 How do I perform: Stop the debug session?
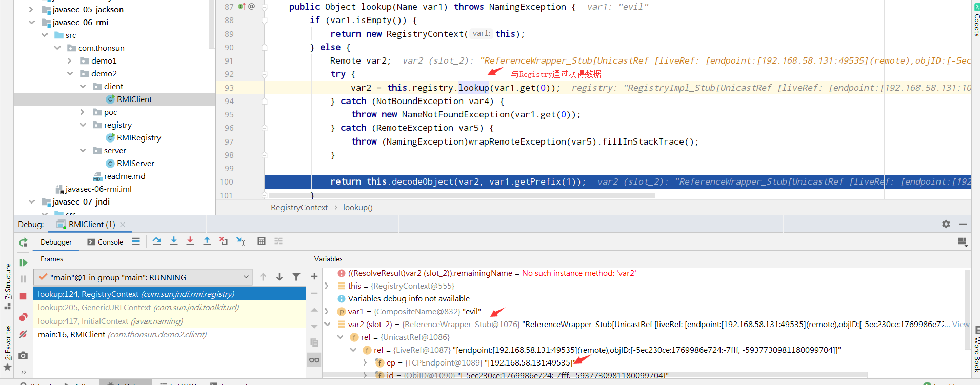click(x=23, y=296)
